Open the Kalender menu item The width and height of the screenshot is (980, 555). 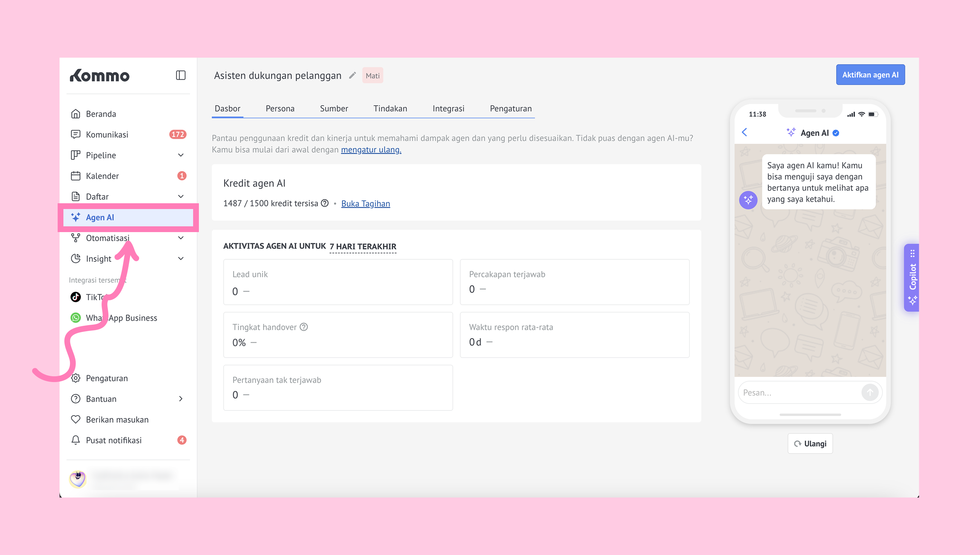[102, 176]
